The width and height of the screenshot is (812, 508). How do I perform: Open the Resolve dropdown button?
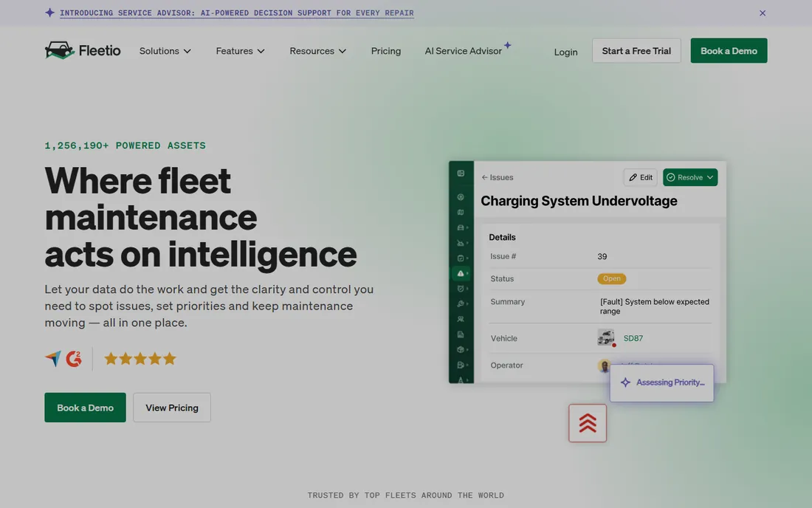(690, 177)
